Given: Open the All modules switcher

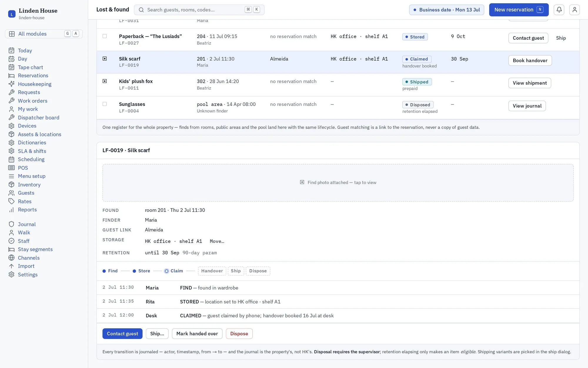Looking at the screenshot, I should coord(44,34).
